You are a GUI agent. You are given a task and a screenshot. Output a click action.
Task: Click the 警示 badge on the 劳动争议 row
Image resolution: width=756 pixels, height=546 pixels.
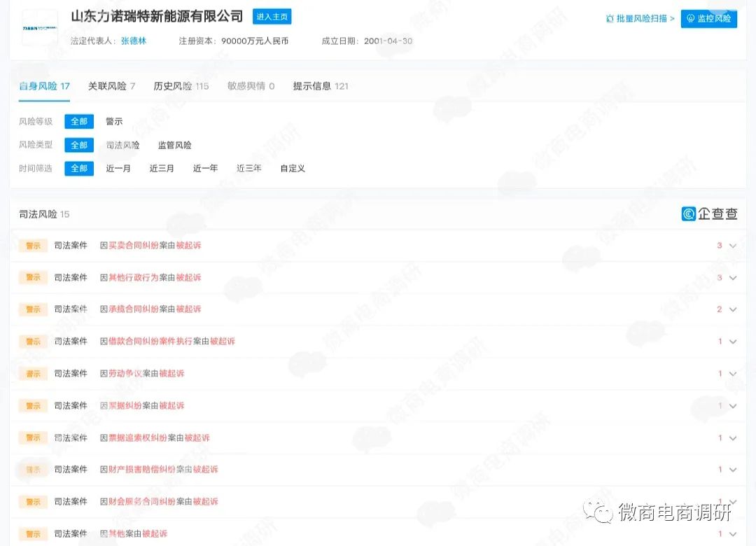[32, 373]
